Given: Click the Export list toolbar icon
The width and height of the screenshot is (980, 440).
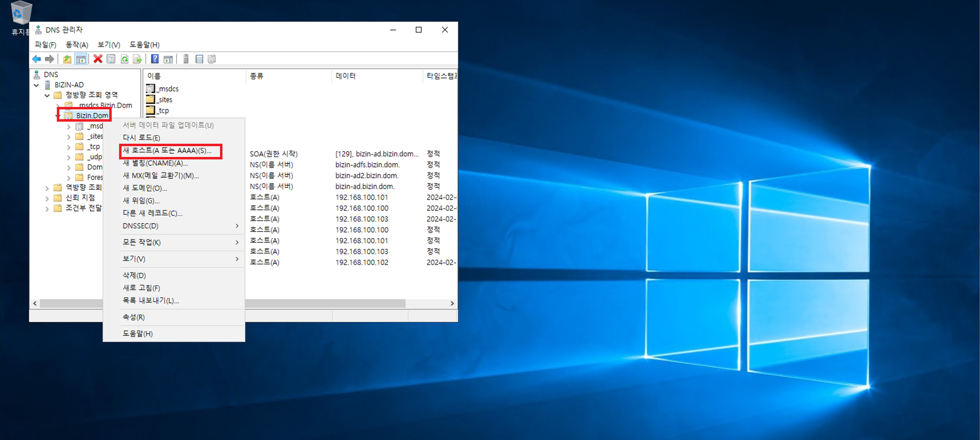Looking at the screenshot, I should tap(138, 59).
